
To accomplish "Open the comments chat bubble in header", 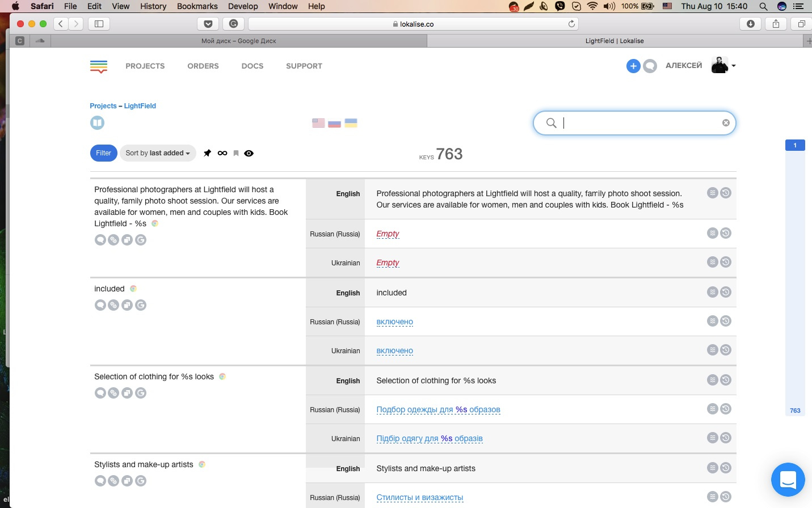I will click(650, 66).
